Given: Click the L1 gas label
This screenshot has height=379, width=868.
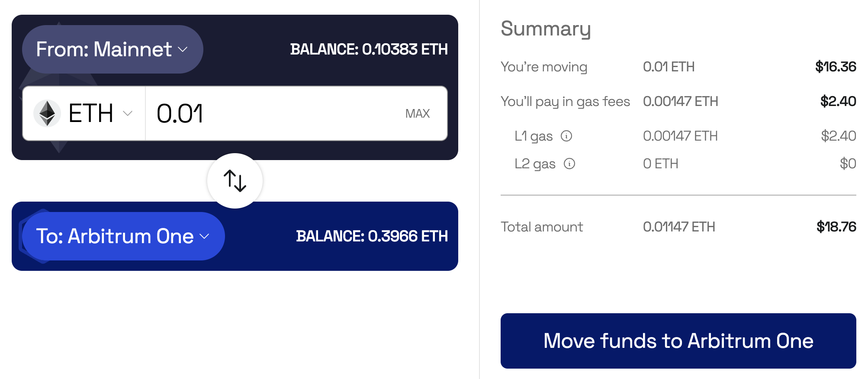Looking at the screenshot, I should tap(534, 136).
